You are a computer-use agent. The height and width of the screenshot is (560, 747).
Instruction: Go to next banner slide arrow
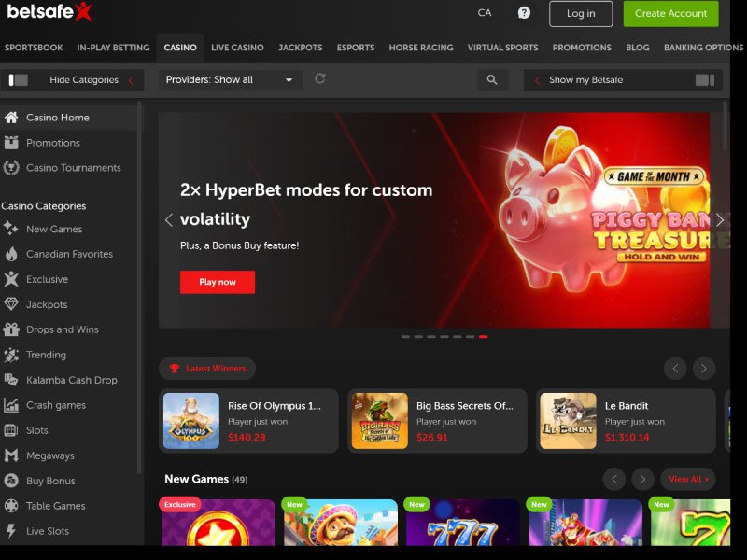(720, 220)
